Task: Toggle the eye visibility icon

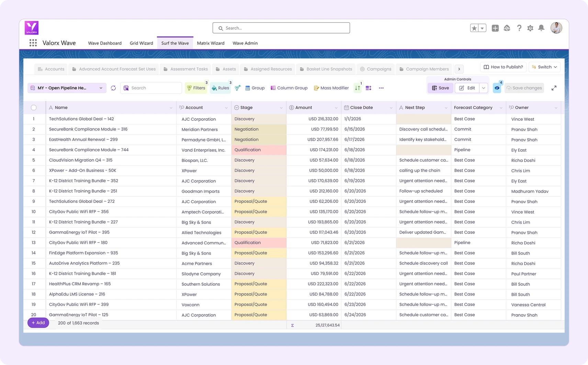Action: coord(497,88)
